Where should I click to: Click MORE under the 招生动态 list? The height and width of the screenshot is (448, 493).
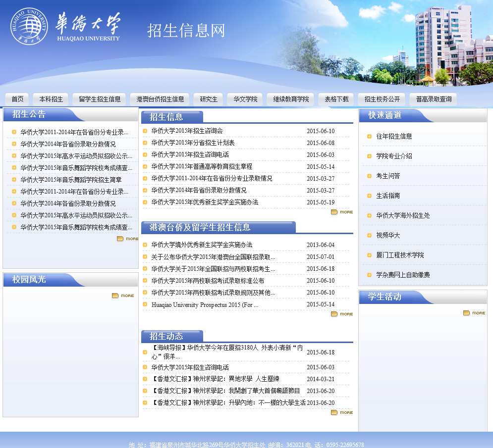[x=342, y=412]
